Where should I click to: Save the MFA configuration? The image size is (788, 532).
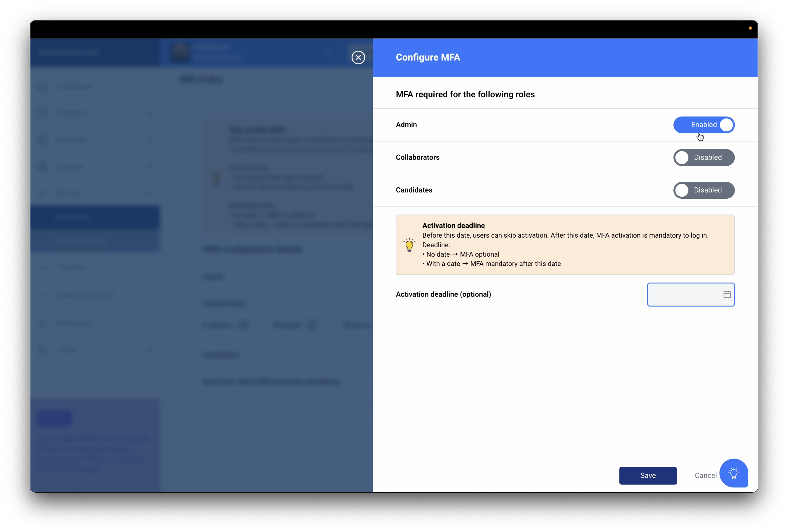[648, 475]
